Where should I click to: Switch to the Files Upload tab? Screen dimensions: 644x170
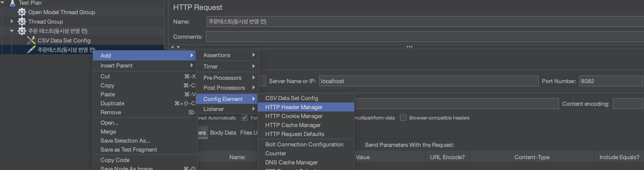coord(249,133)
